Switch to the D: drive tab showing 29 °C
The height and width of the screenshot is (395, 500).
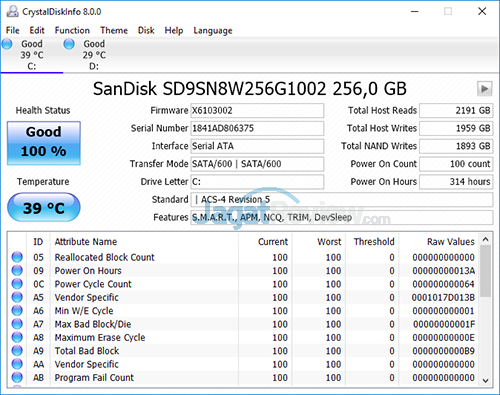click(94, 55)
